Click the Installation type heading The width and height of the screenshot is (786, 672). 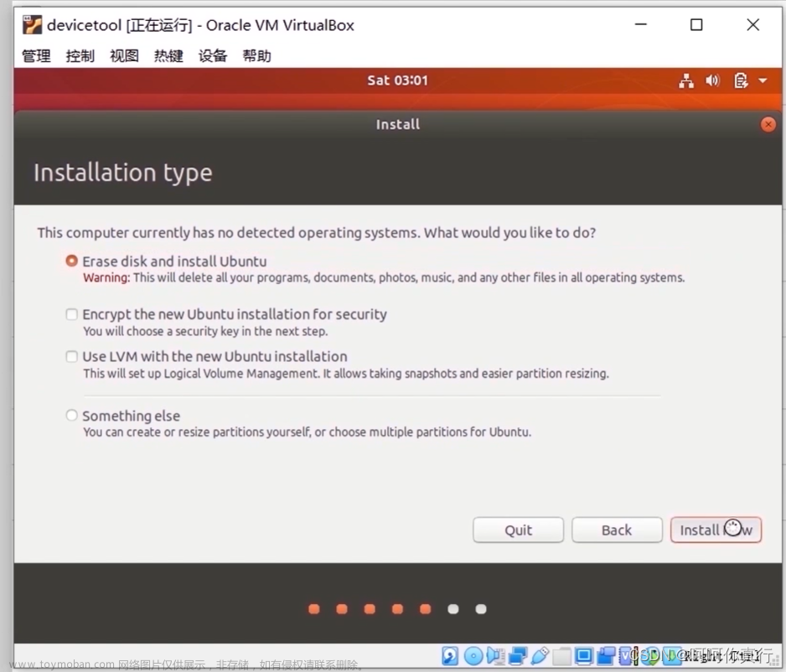123,173
